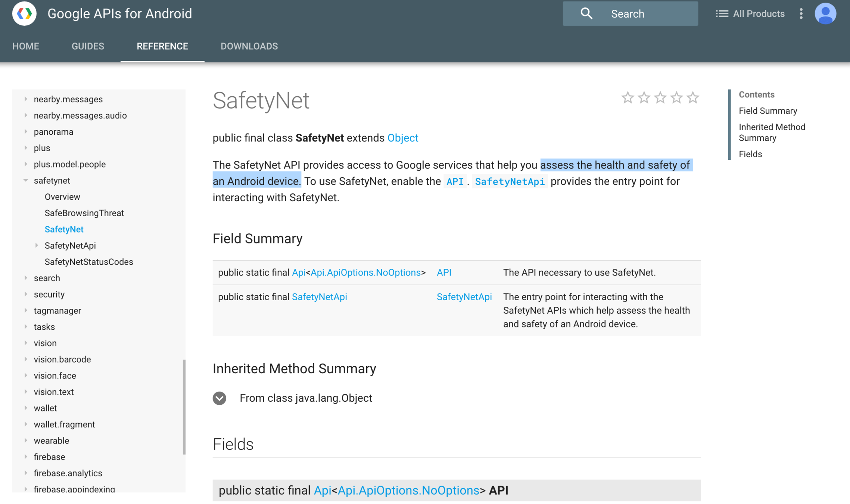
Task: Open the Object superclass link
Action: point(403,138)
